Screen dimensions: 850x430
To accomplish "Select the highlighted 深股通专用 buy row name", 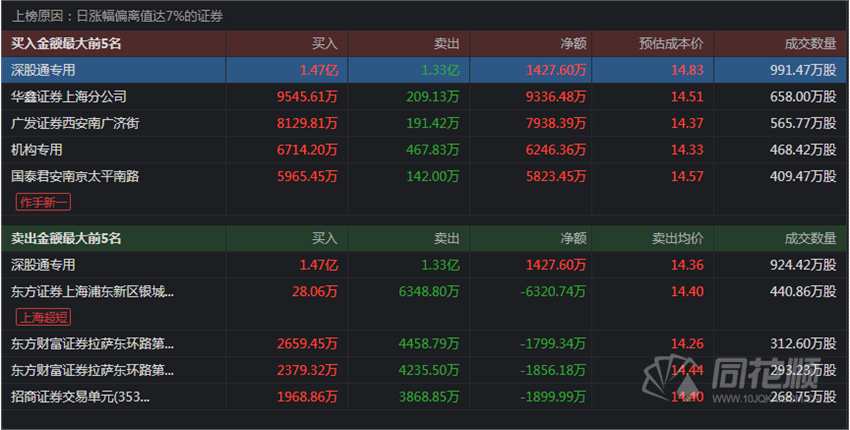I will click(x=43, y=70).
